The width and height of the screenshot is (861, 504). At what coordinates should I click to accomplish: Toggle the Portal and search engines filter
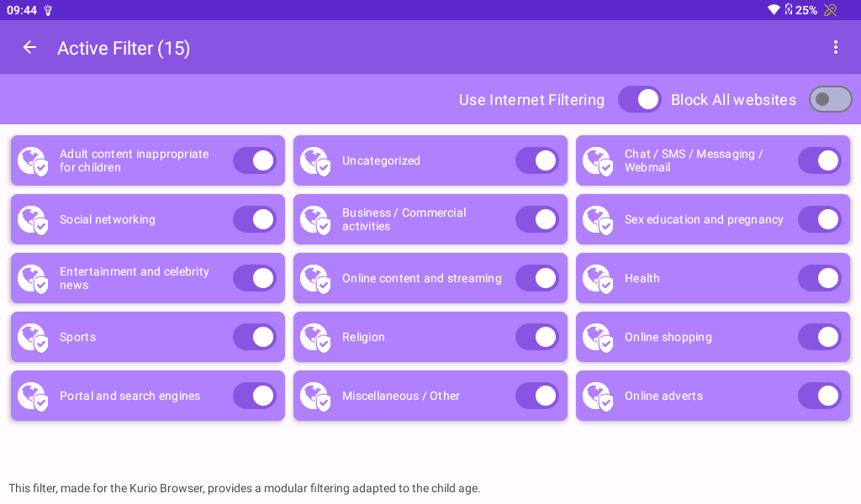tap(254, 396)
